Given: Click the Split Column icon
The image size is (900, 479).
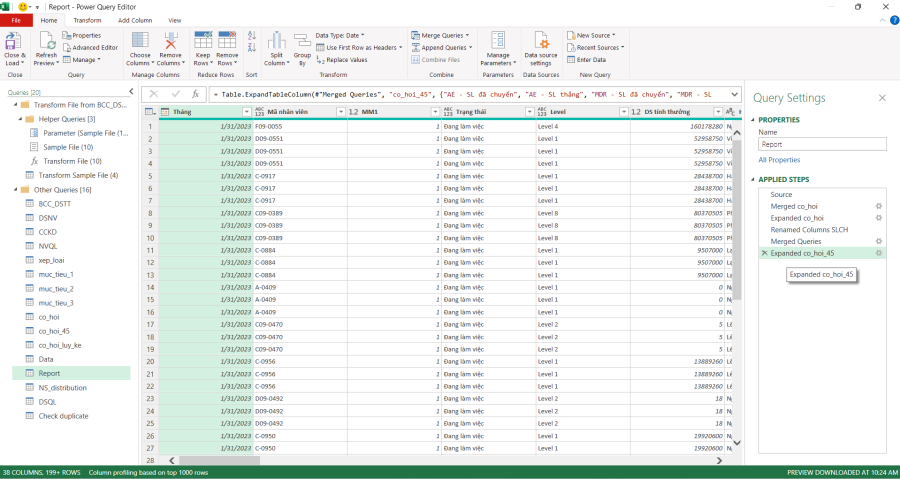Looking at the screenshot, I should pyautogui.click(x=277, y=40).
